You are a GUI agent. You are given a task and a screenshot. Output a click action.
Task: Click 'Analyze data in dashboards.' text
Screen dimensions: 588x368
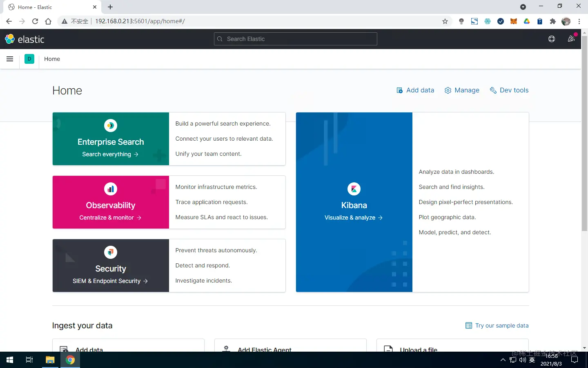pos(457,172)
